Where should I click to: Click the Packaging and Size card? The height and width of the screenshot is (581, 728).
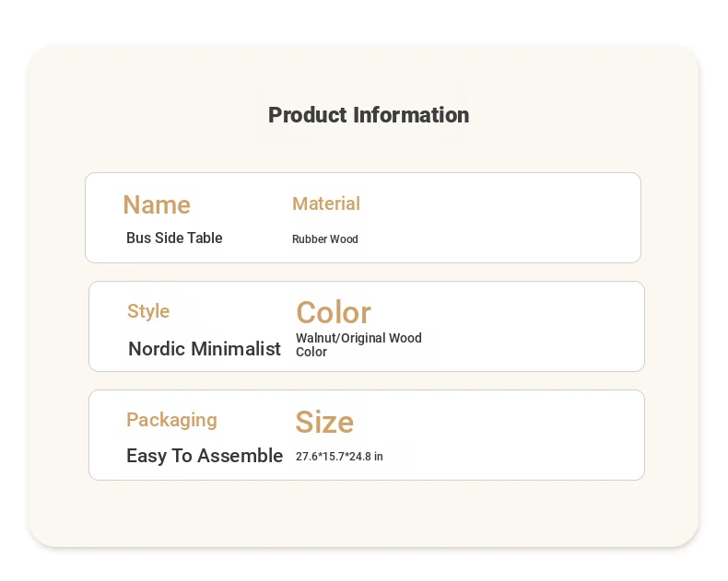(367, 436)
